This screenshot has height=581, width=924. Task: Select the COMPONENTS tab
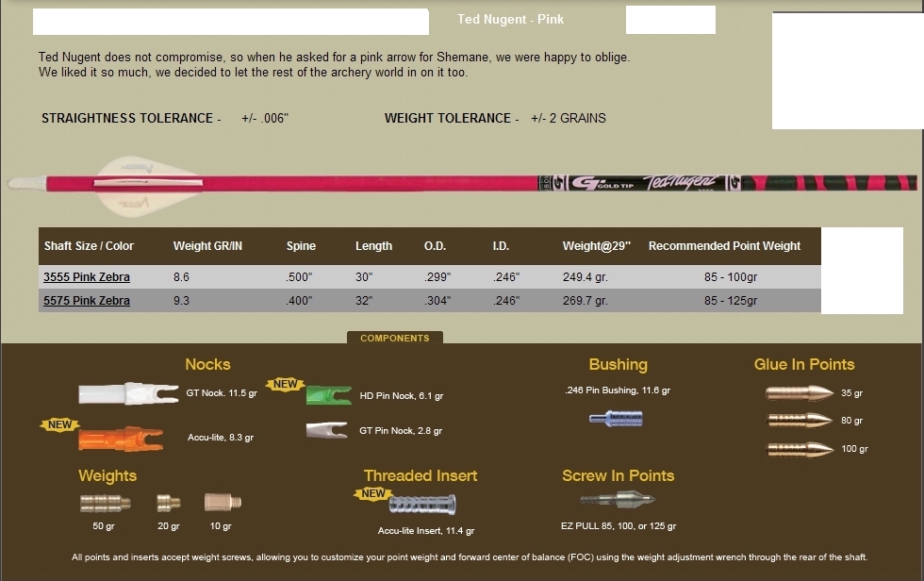[395, 338]
